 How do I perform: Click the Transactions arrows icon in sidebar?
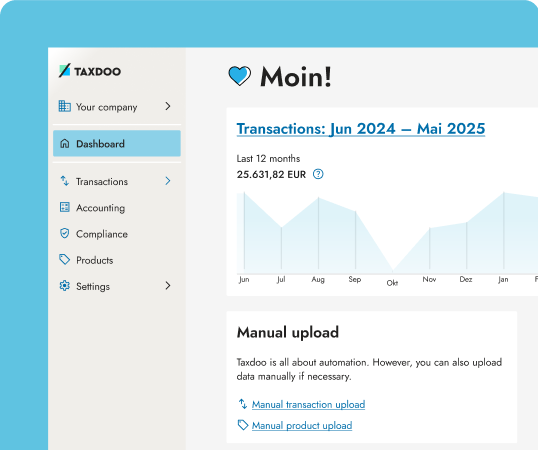(65, 181)
